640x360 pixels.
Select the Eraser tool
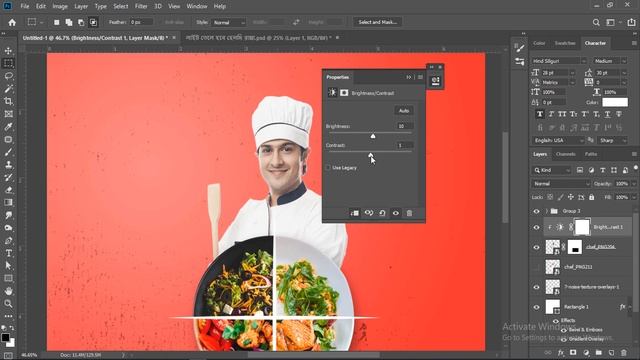pos(8,190)
